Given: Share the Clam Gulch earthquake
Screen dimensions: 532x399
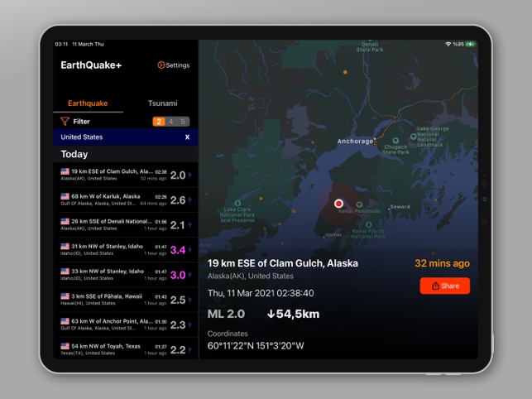Looking at the screenshot, I should [445, 286].
